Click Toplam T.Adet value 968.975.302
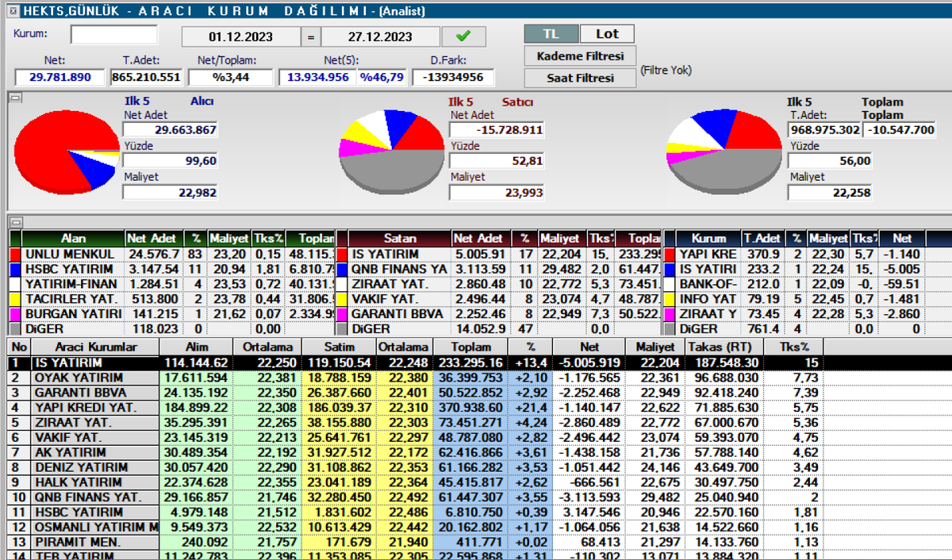The image size is (952, 560). (825, 130)
